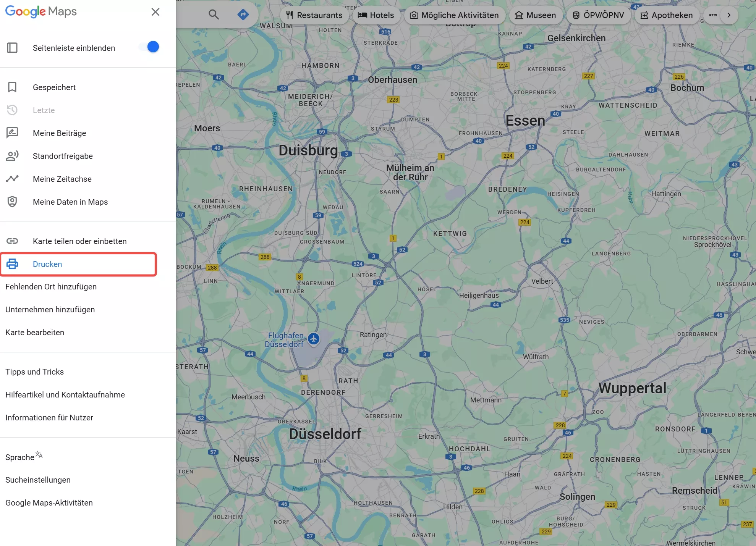Viewport: 756px width, 546px height.
Task: Click the Flughafen Düsseldorf airport marker
Action: point(314,339)
